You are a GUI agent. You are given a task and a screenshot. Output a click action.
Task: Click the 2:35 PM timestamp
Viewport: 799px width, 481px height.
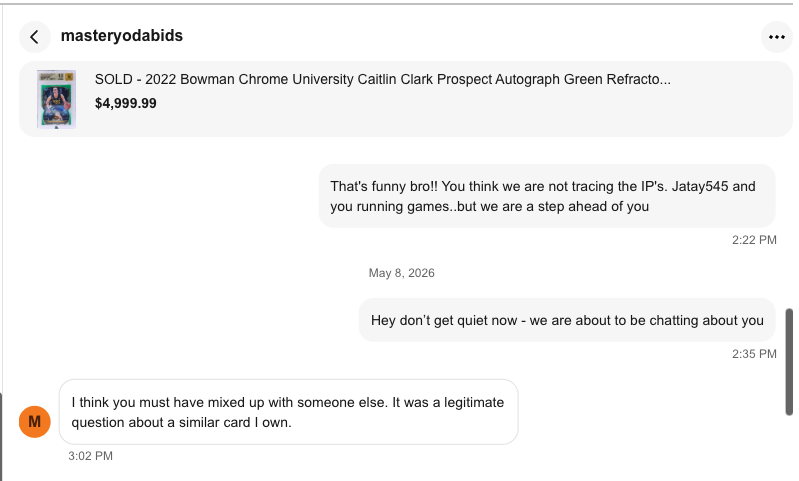[x=754, y=354]
